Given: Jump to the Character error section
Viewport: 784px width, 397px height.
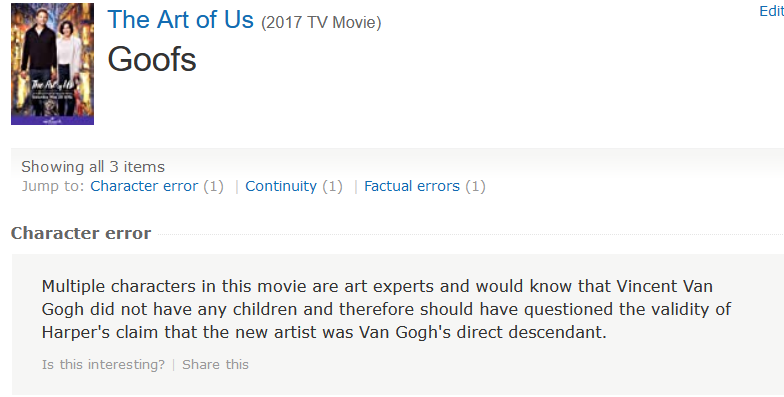Looking at the screenshot, I should tap(144, 186).
